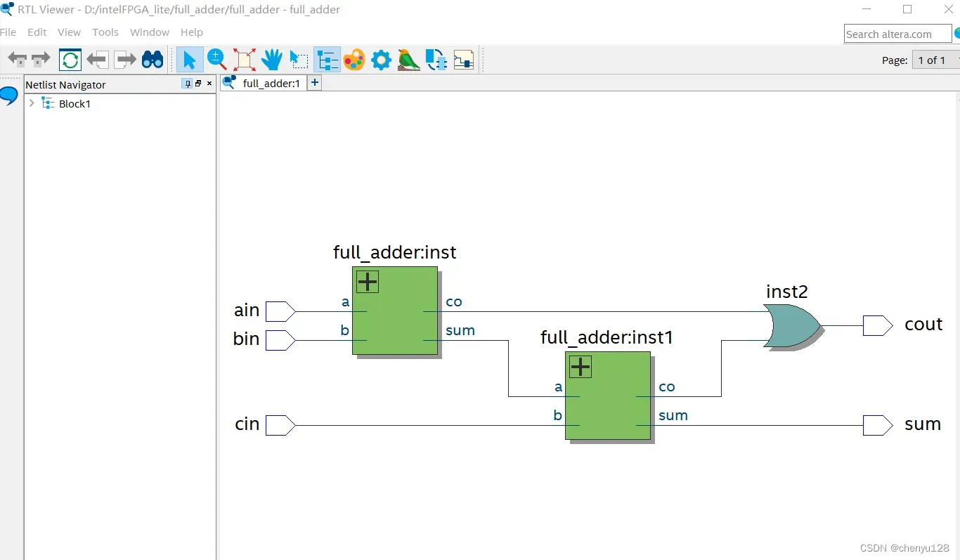Select the arrow Selection tool
960x560 pixels.
click(x=190, y=60)
